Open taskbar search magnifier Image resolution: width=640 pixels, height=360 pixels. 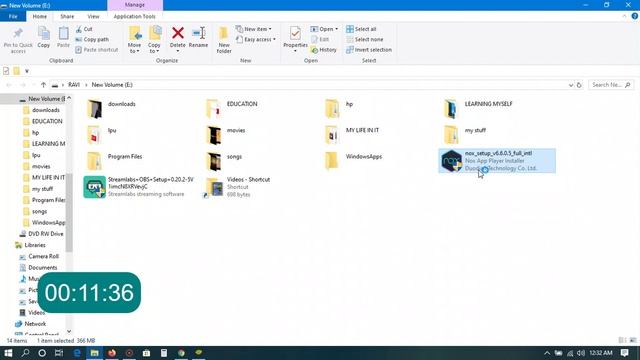coord(25,353)
